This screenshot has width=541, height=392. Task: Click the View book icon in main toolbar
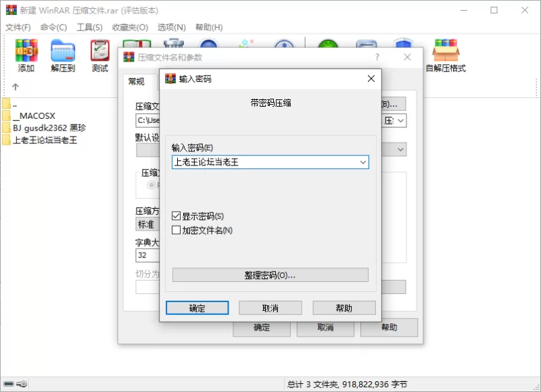tap(137, 43)
